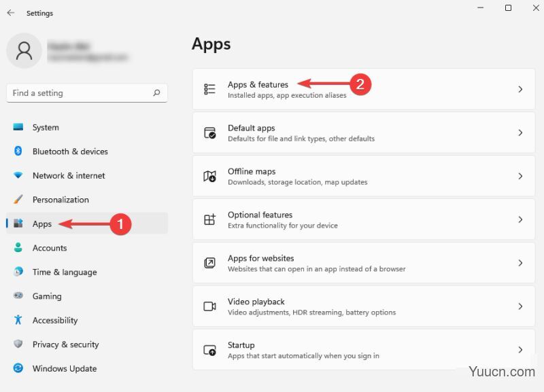This screenshot has width=544, height=392.
Task: Click 'Installed apps, app execution aliases' text
Action: 287,95
